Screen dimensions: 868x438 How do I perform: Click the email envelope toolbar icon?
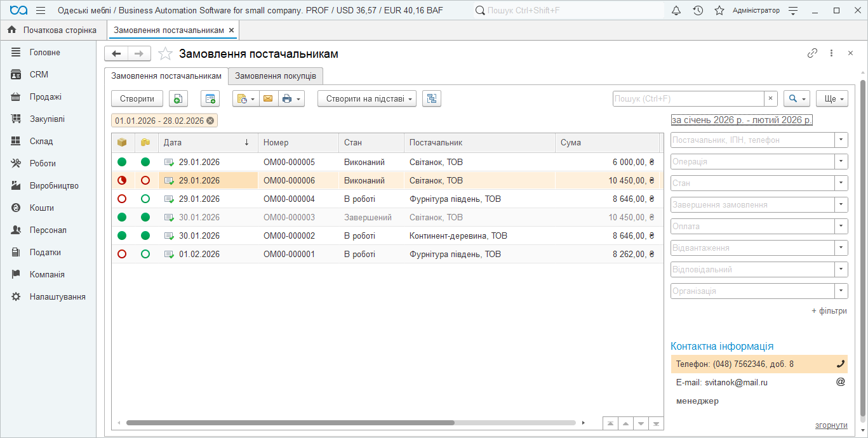[268, 98]
